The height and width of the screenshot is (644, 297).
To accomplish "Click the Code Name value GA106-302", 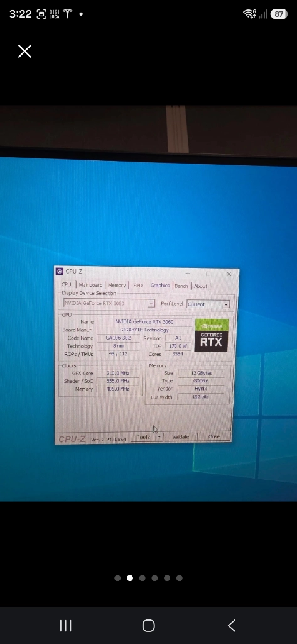I will pyautogui.click(x=118, y=338).
